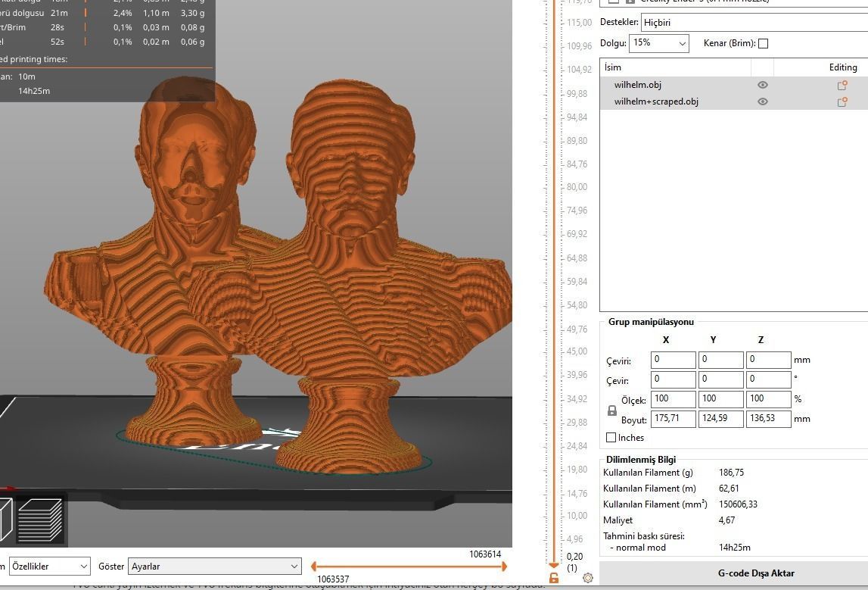Click the filament length value 62,61
This screenshot has height=590, width=868.
(x=729, y=489)
